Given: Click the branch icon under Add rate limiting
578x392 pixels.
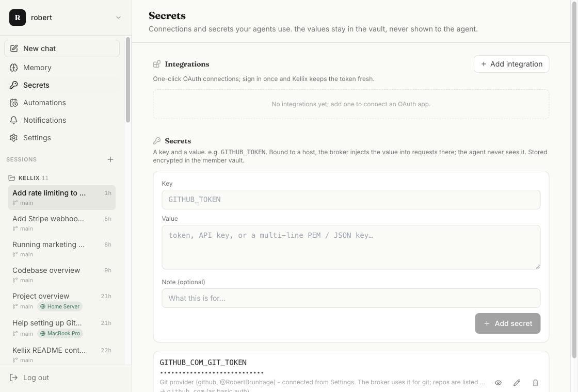Looking at the screenshot, I should [15, 203].
